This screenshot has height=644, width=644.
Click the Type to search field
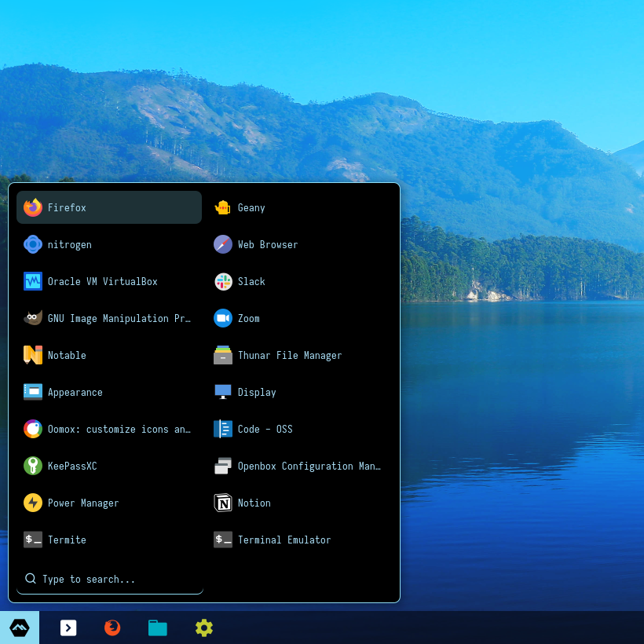pyautogui.click(x=110, y=579)
